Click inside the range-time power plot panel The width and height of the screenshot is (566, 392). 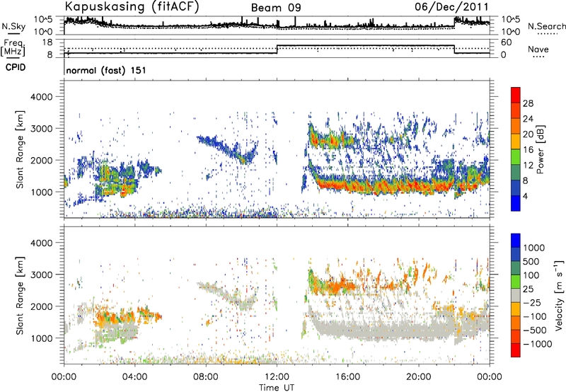[277, 149]
